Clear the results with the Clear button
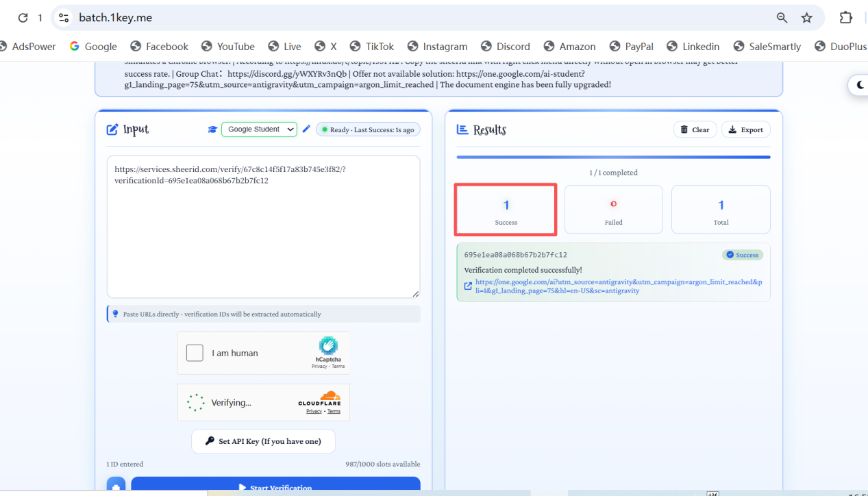 [x=695, y=129]
